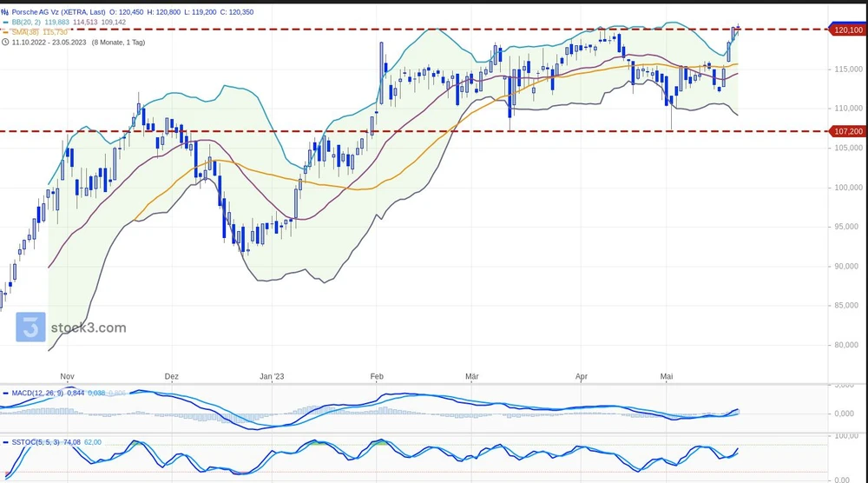Click the date range 11.10.2022 - 23.05.2023 text

(49, 41)
